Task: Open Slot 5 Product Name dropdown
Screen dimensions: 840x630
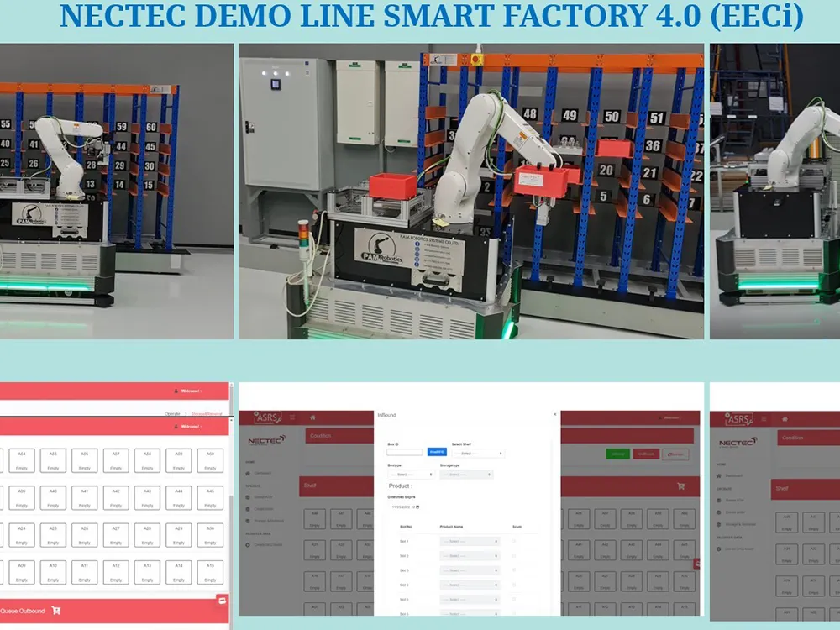Action: [x=470, y=600]
